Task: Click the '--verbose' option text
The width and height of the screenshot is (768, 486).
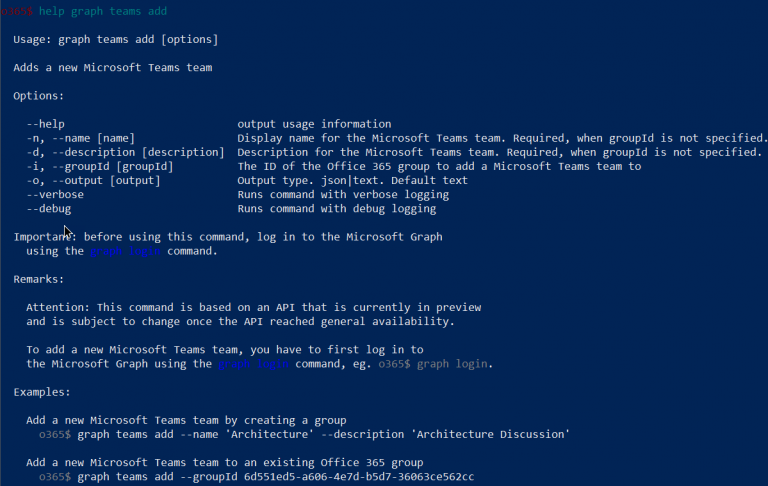Action: tap(55, 194)
